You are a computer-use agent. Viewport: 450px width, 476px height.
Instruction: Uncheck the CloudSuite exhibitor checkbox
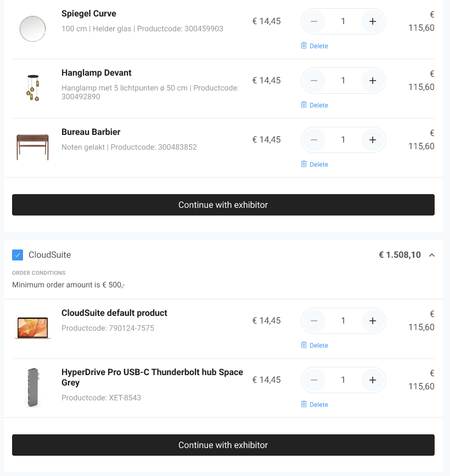(18, 255)
